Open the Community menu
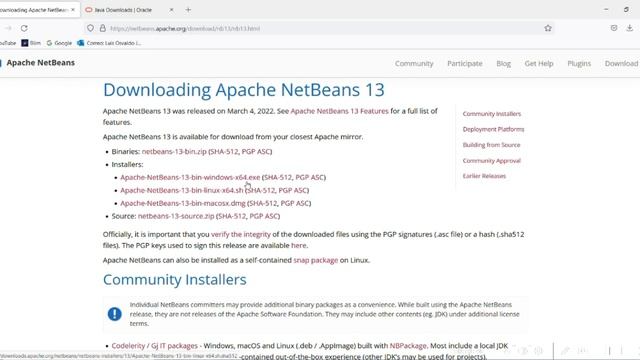 414,64
